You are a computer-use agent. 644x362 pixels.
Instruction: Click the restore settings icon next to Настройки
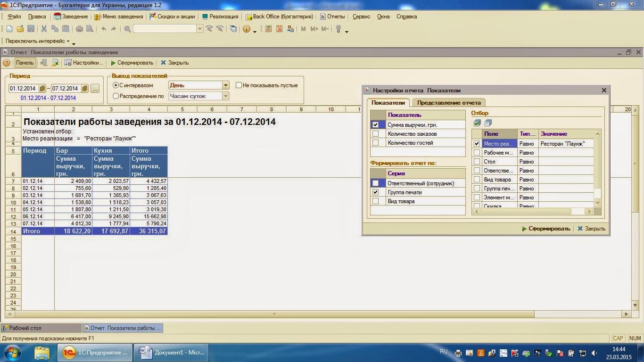click(x=55, y=63)
